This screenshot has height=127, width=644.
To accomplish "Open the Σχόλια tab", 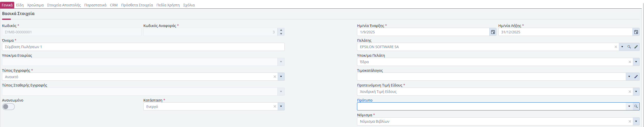I will (189, 5).
